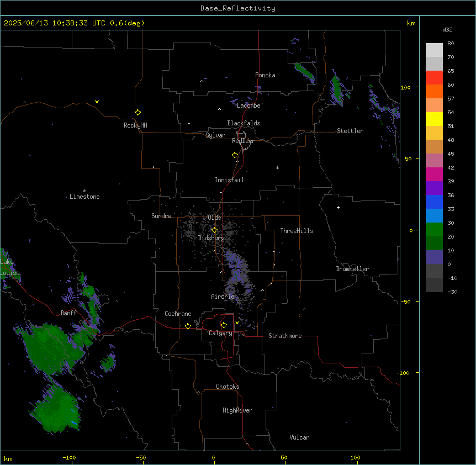Click the timestamp 2025/06/13 10:38:33 UTC
The height and width of the screenshot is (465, 476).
click(x=55, y=23)
